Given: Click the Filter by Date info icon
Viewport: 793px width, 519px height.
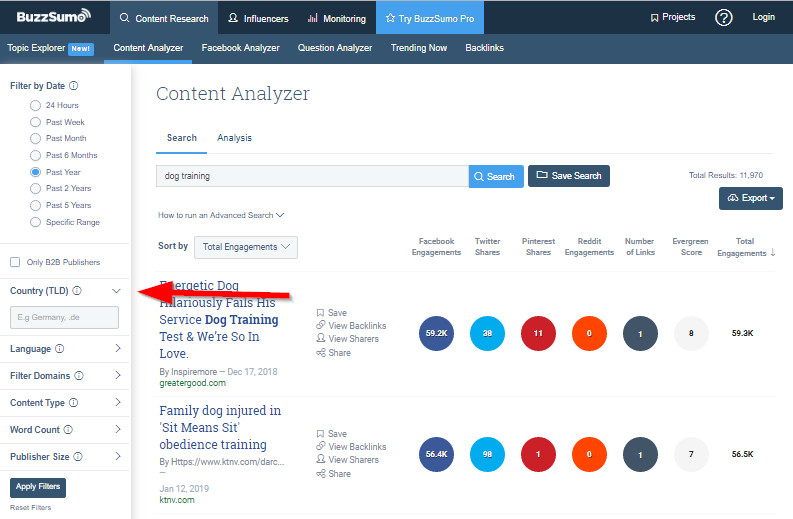Looking at the screenshot, I should [74, 85].
